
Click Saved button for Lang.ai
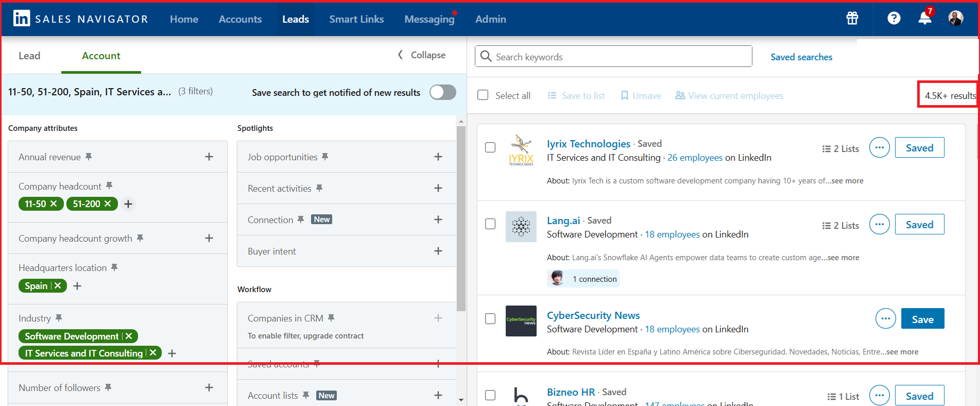[x=919, y=225]
